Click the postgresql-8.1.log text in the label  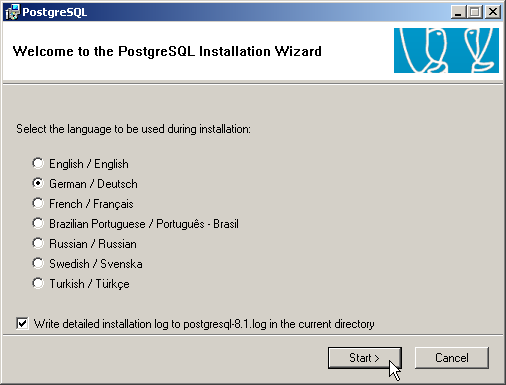pyautogui.click(x=225, y=324)
